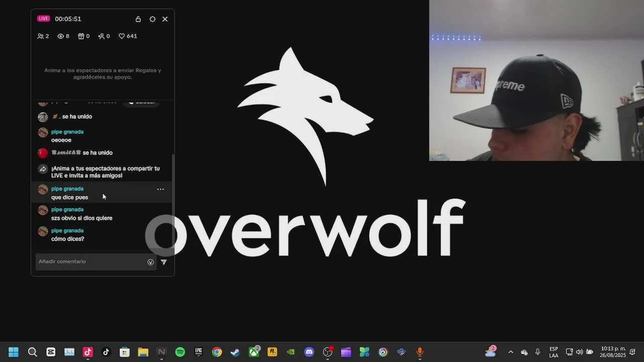Click pipe granada name above 'que dice pues'
This screenshot has height=362, width=644.
[x=67, y=189]
